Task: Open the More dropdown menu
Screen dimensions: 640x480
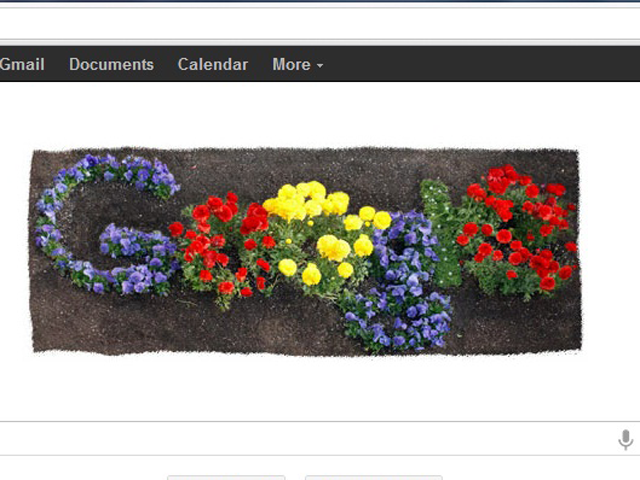Action: [x=297, y=64]
